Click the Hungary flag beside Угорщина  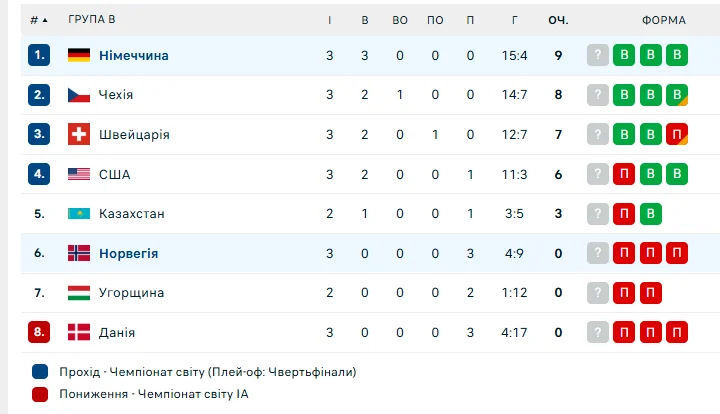(x=79, y=293)
